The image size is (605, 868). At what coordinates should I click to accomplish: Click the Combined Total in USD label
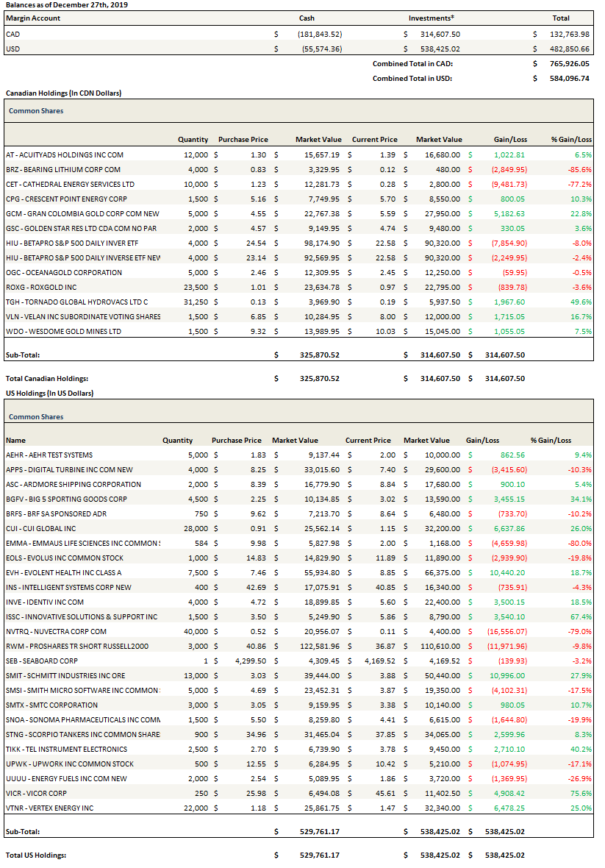tap(412, 78)
